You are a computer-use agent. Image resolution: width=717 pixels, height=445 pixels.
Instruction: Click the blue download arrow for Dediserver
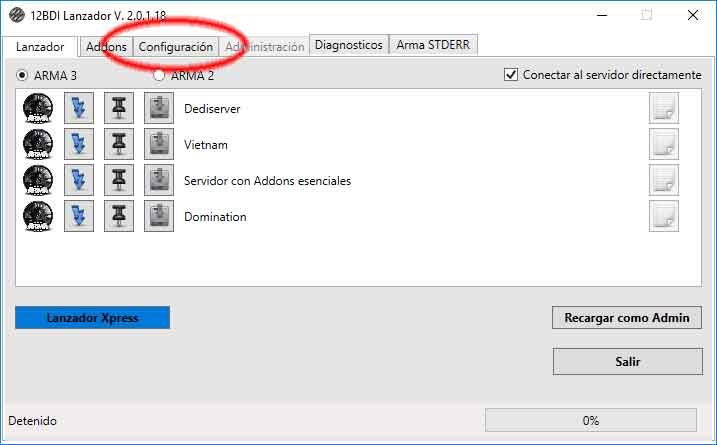pyautogui.click(x=79, y=108)
